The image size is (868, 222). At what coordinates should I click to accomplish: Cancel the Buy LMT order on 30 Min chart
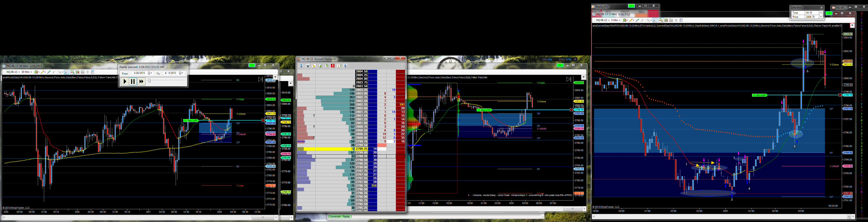point(263,121)
